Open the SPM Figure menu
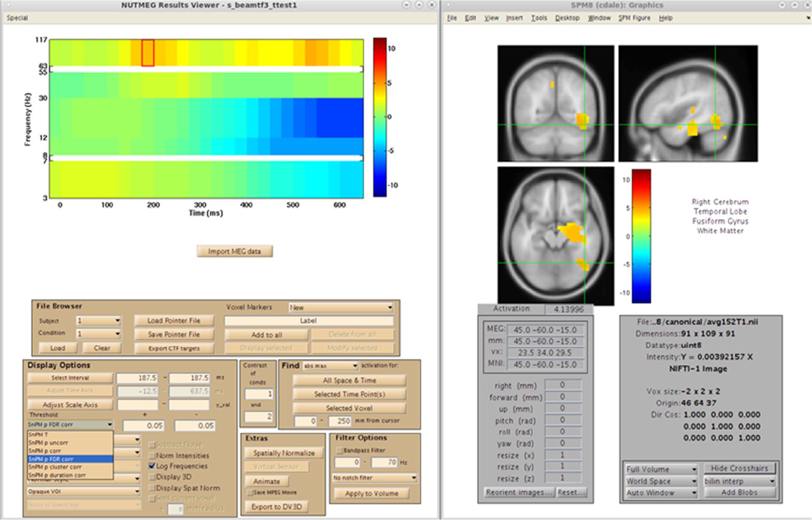This screenshot has height=520, width=812. pos(634,18)
